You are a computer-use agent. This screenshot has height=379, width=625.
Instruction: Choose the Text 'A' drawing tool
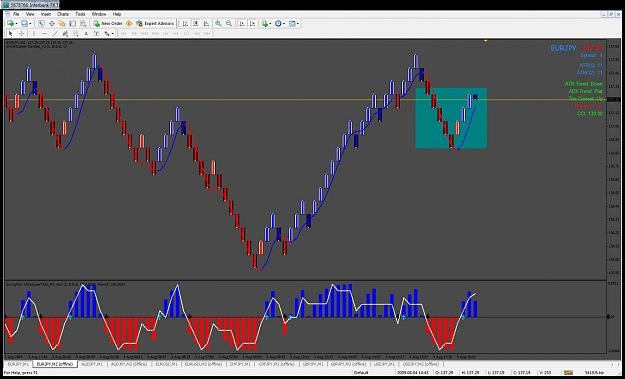pos(86,33)
